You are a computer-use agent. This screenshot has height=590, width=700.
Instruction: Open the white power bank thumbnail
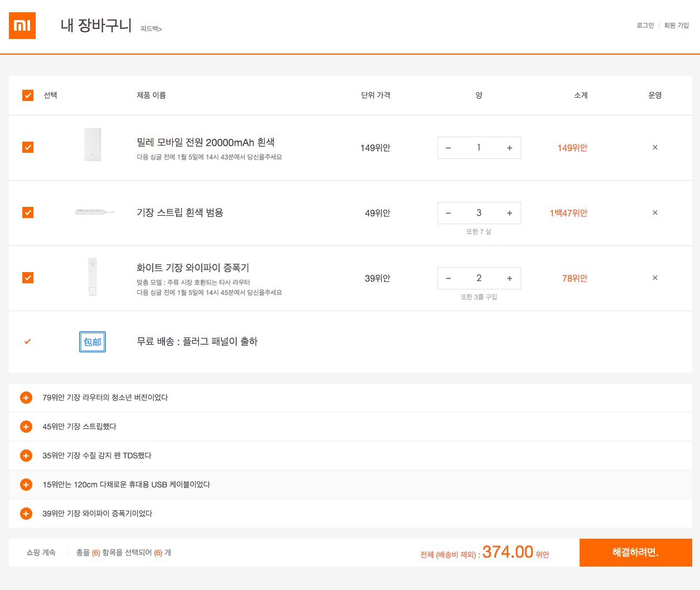point(93,145)
